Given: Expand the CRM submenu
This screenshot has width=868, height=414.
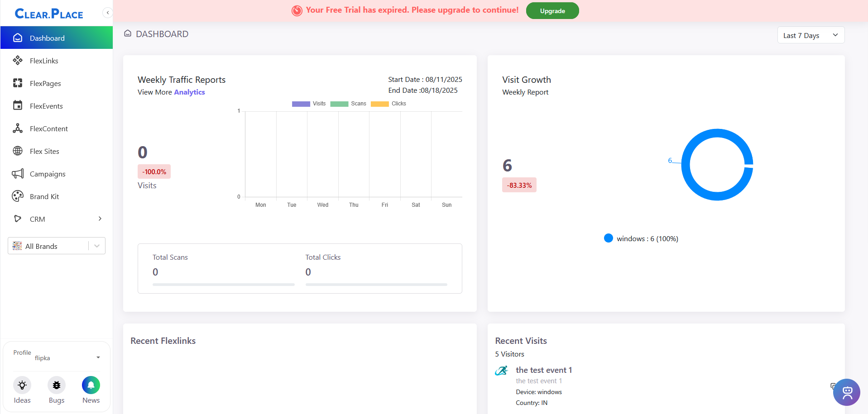Looking at the screenshot, I should tap(100, 219).
